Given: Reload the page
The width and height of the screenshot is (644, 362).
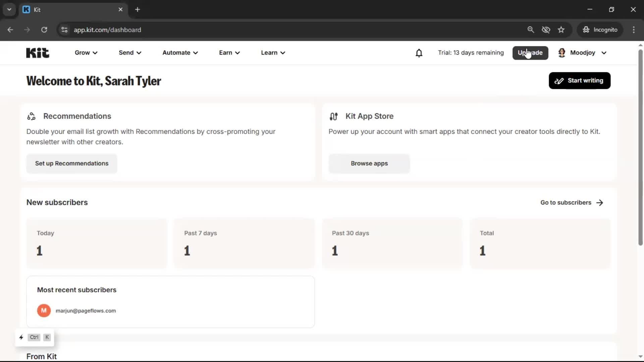Looking at the screenshot, I should (44, 29).
